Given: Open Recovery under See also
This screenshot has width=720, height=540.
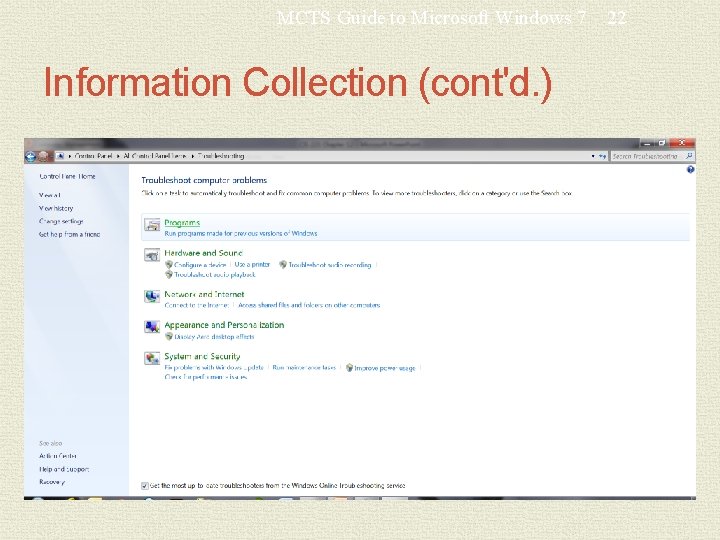Looking at the screenshot, I should pyautogui.click(x=52, y=482).
